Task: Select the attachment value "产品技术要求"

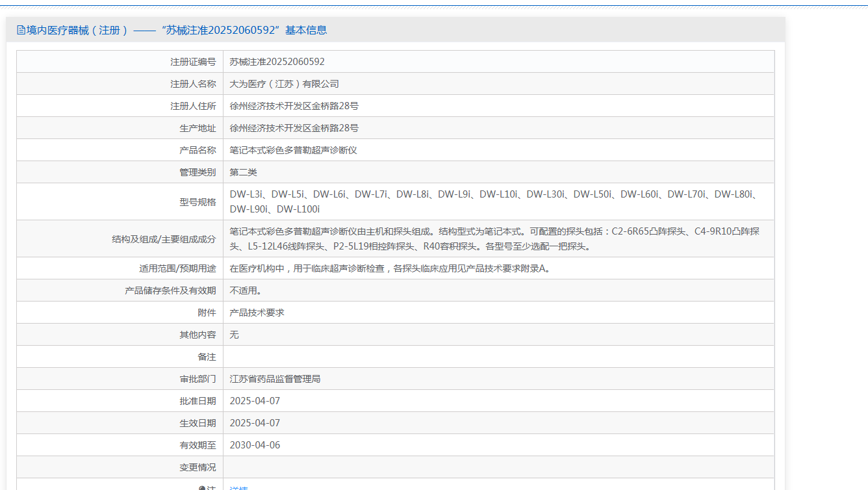Action: click(x=257, y=313)
